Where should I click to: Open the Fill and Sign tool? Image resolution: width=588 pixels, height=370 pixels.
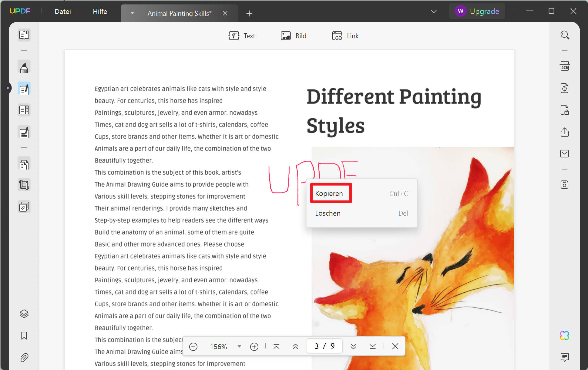pyautogui.click(x=24, y=133)
